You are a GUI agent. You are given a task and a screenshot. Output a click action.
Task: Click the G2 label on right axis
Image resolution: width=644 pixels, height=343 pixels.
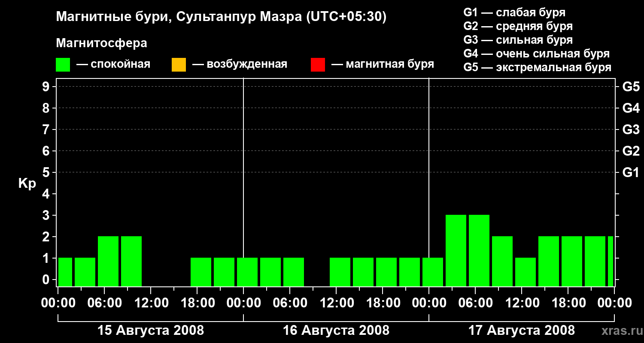631,151
